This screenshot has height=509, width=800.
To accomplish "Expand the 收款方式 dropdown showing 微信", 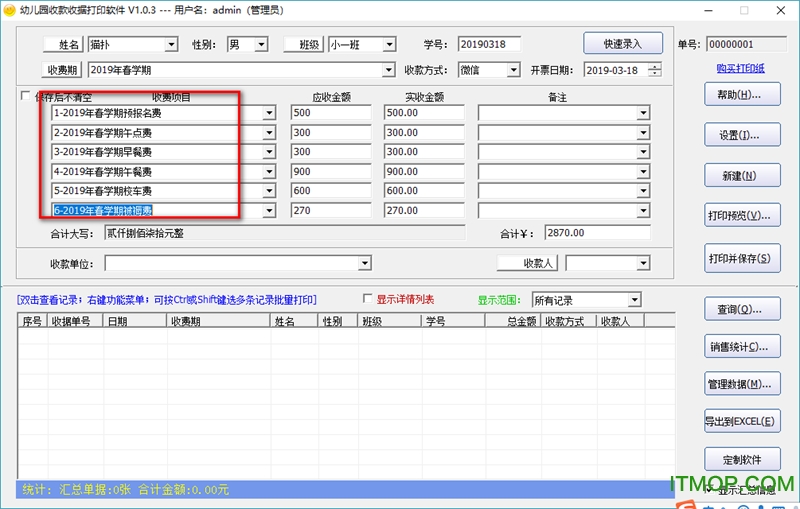I will tap(514, 70).
